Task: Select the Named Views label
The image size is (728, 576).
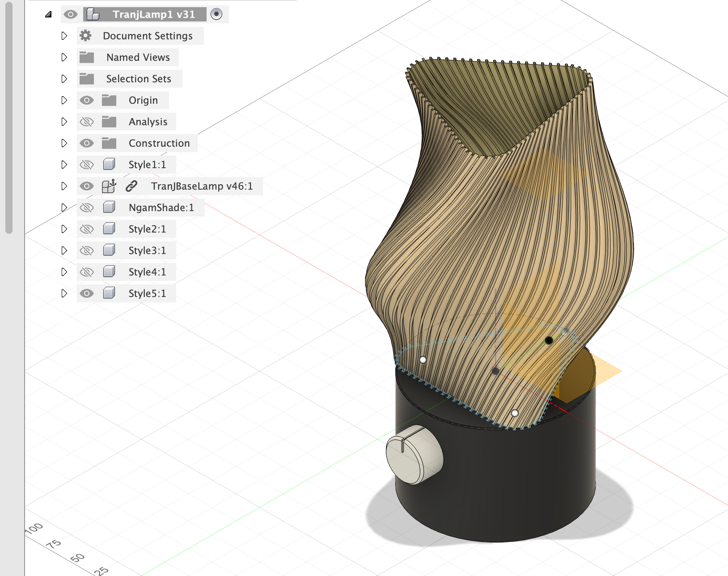Action: point(138,57)
